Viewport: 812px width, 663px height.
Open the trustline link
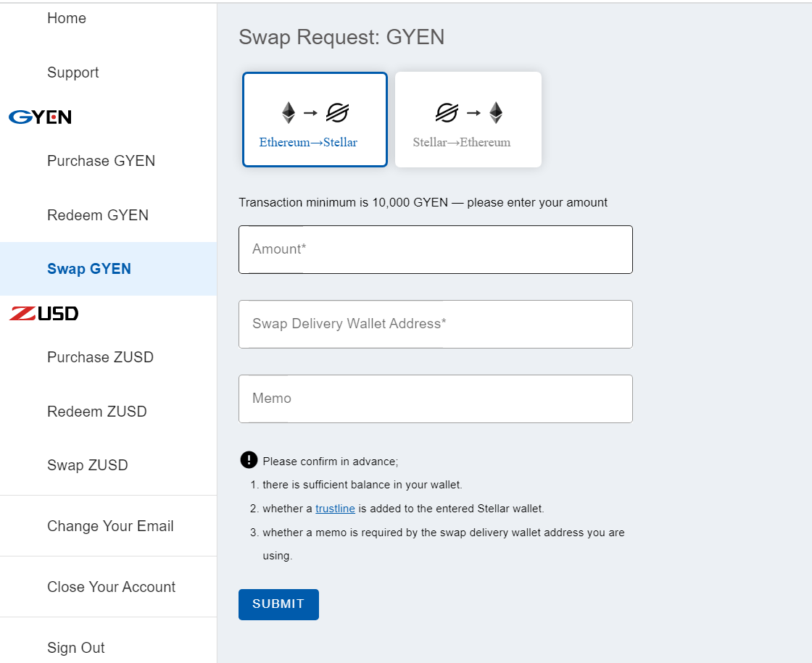click(335, 509)
